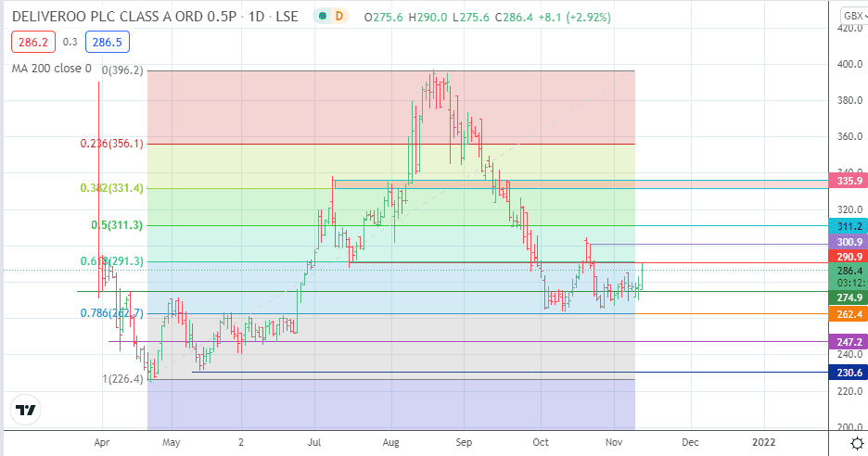Screen dimensions: 868x456
Task: Click the May label on the time axis
Action: click(172, 442)
